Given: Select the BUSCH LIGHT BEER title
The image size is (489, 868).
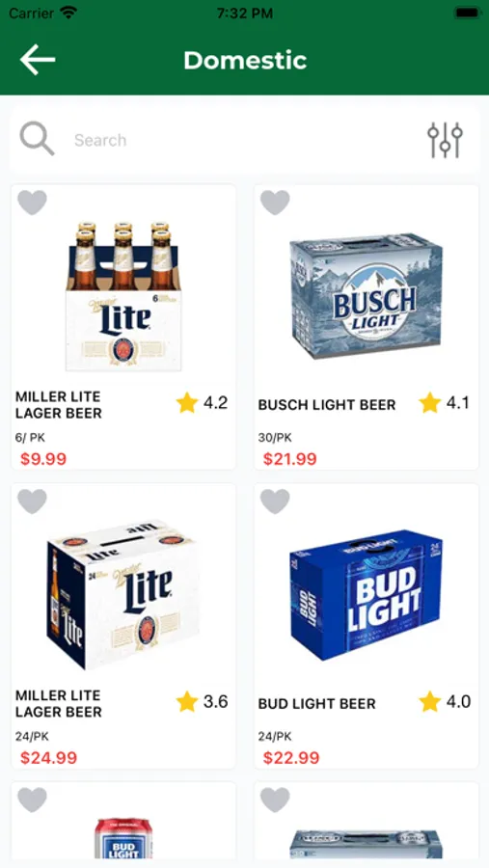Looking at the screenshot, I should click(x=327, y=405).
